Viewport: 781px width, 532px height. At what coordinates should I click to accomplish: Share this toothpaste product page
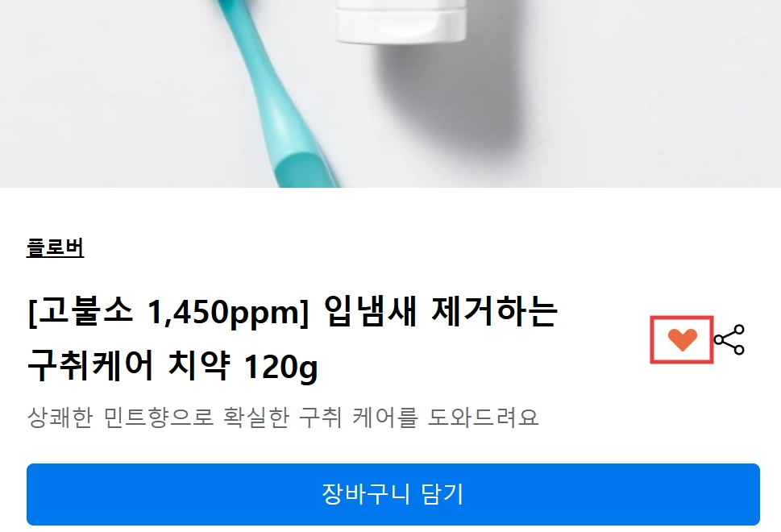click(x=729, y=339)
